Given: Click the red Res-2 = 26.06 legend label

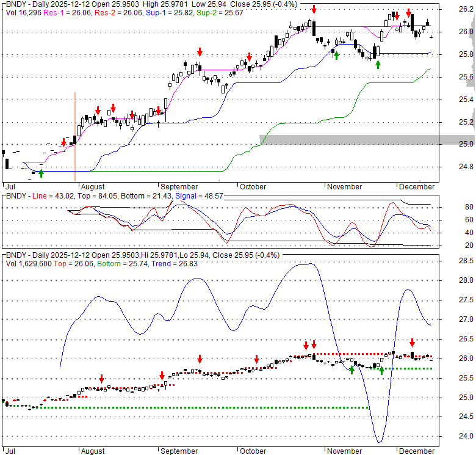Looking at the screenshot, I should [x=118, y=13].
